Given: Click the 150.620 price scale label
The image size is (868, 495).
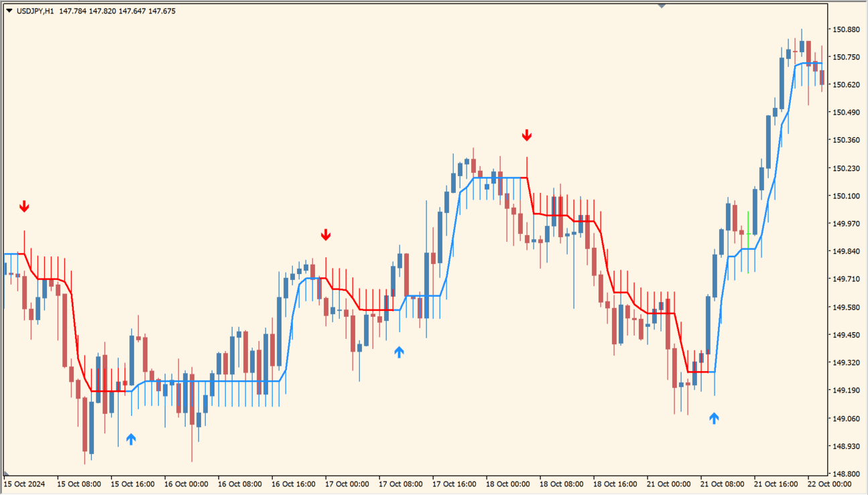Looking at the screenshot, I should tap(846, 85).
